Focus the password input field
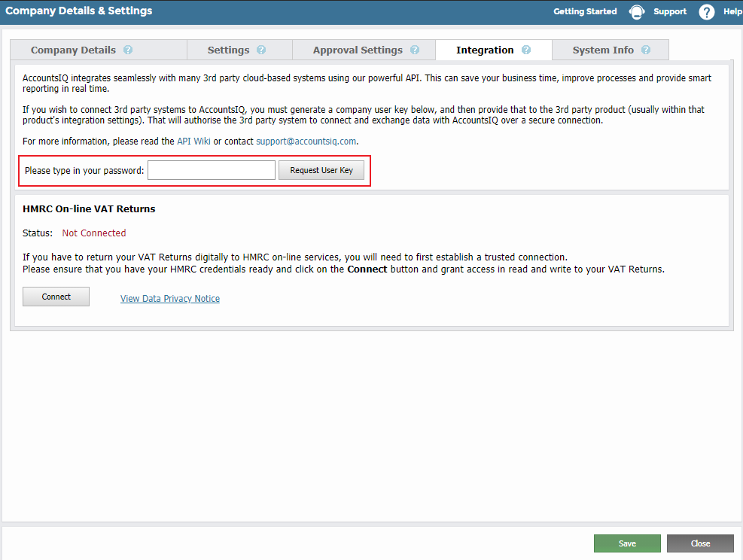This screenshot has width=743, height=560. (x=212, y=170)
